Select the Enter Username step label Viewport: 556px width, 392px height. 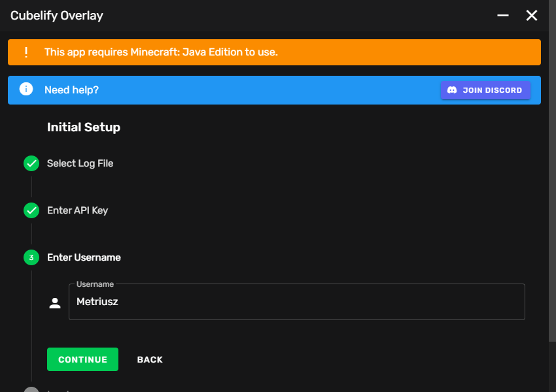point(84,257)
